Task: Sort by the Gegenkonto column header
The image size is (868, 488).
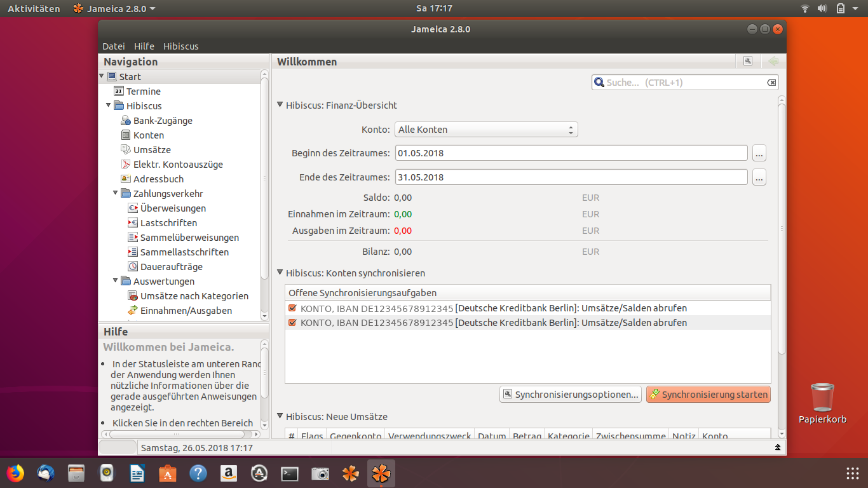Action: [356, 436]
